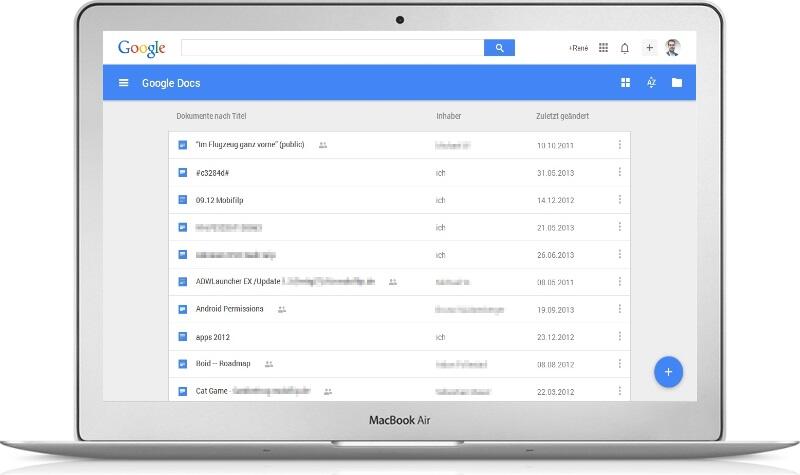This screenshot has width=800, height=475.
Task: Open the Cat Game document
Action: pos(212,391)
